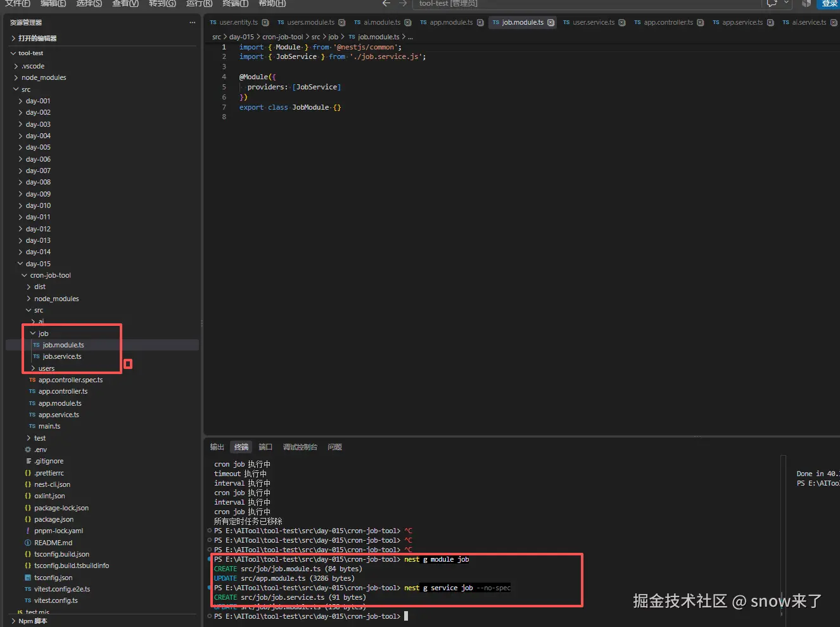Click the day-015 breadcrumb segment
Viewport: 840px width, 627px height.
241,37
